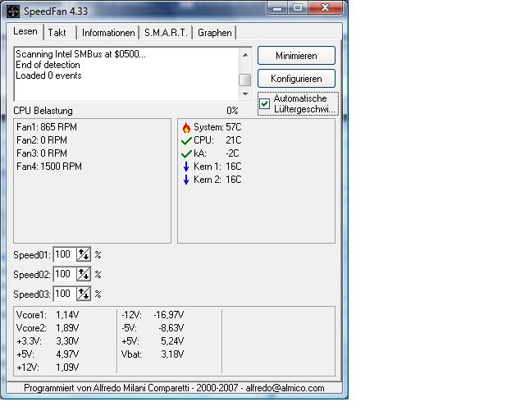Click the green checkmark next to CPU
Viewport: 525px width, 420px height.
coord(186,140)
